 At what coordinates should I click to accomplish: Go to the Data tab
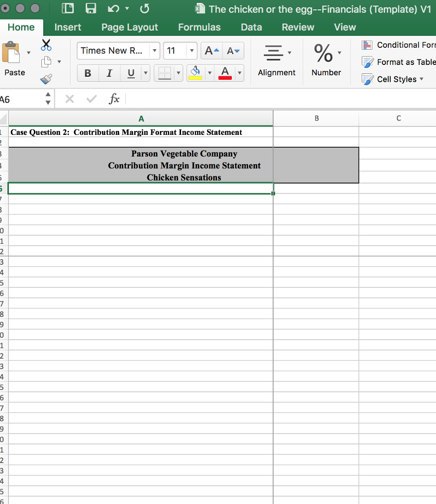coord(251,28)
